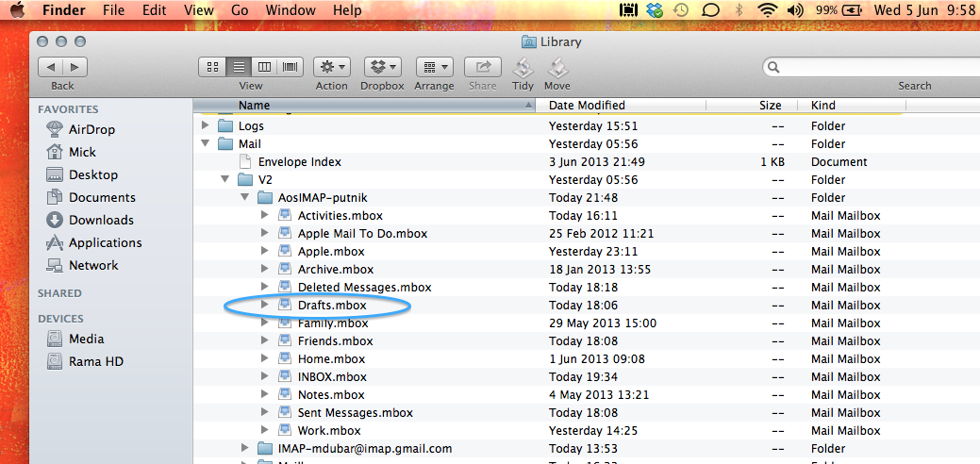
Task: Select the Friends.mbox mailbox icon
Action: (285, 340)
